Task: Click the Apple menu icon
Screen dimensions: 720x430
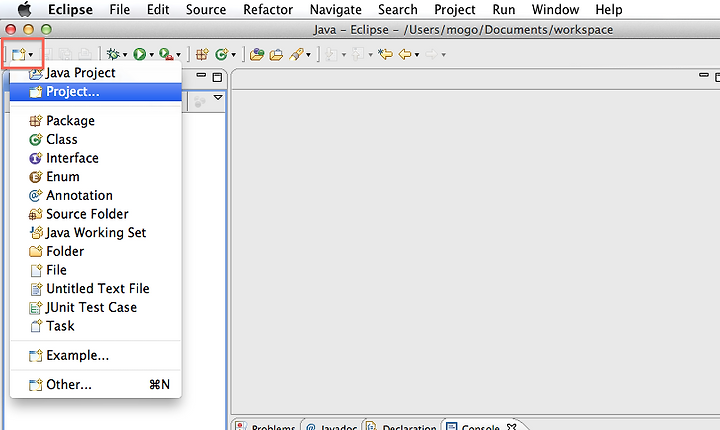Action: [x=24, y=9]
